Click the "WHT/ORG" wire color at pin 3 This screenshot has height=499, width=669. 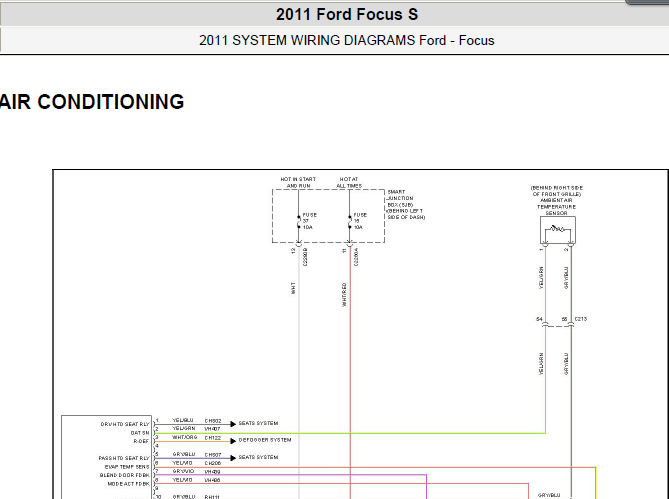(x=184, y=438)
